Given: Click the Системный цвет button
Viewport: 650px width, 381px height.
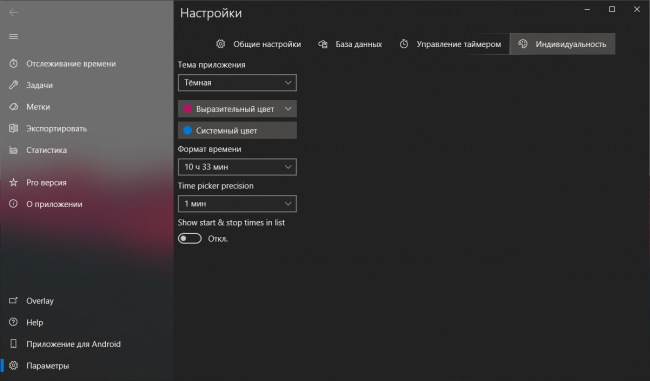Looking at the screenshot, I should coord(237,130).
